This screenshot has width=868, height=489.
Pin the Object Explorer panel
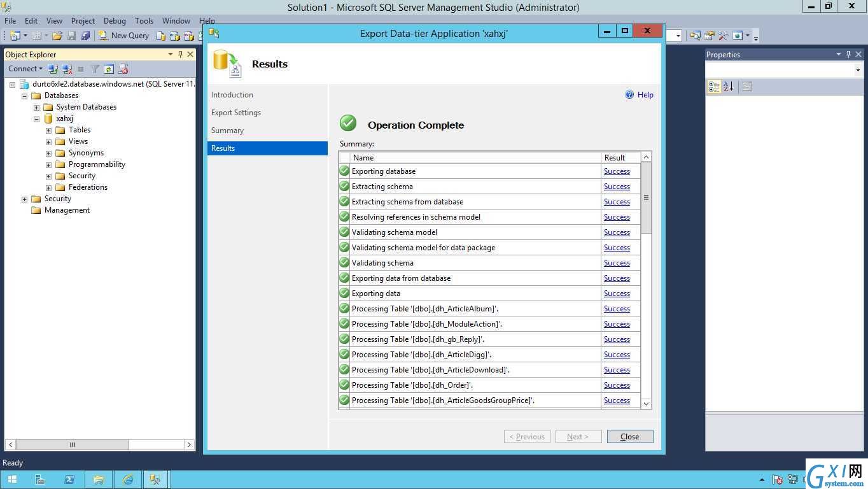pyautogui.click(x=180, y=54)
